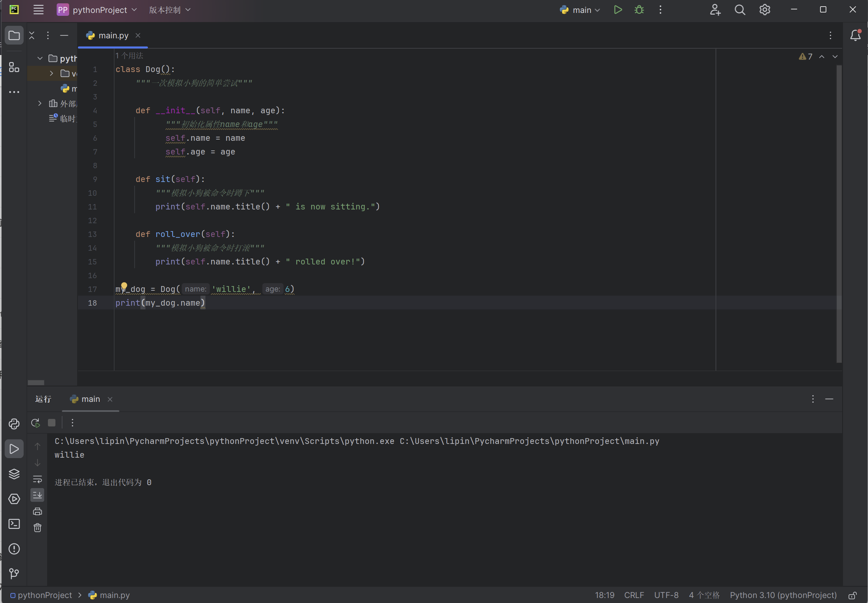The height and width of the screenshot is (603, 868).
Task: Open notifications bell
Action: (x=855, y=35)
